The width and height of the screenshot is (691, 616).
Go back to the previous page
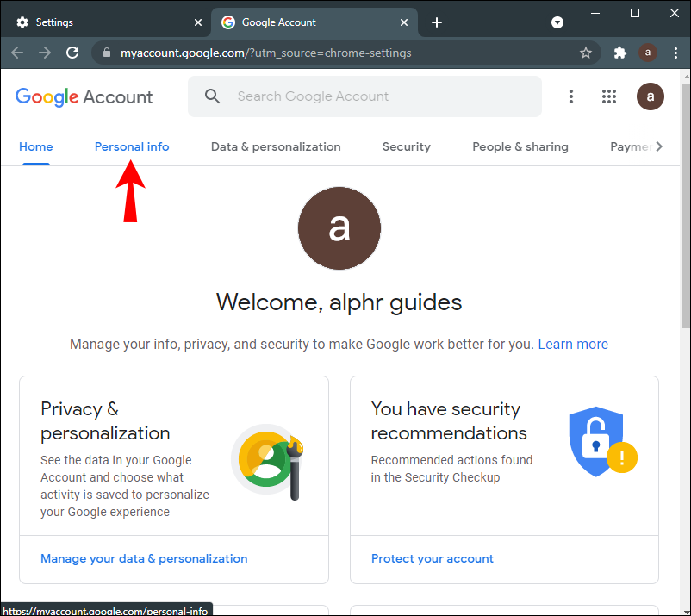coord(17,53)
